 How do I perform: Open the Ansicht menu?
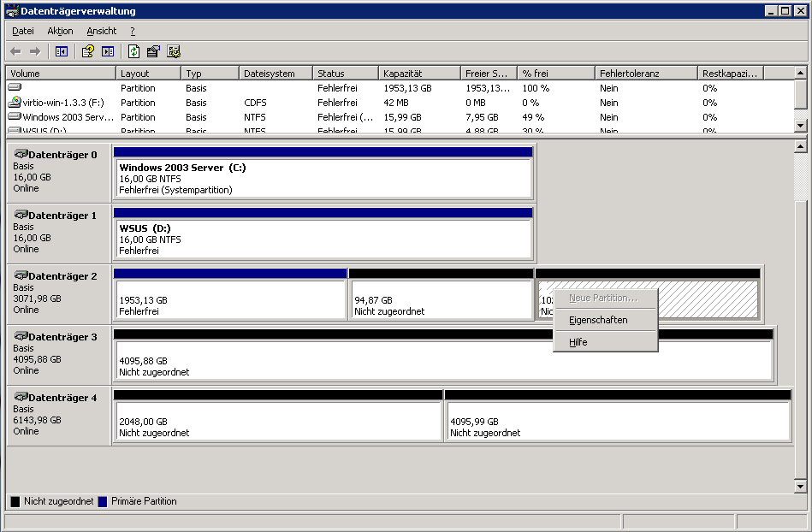click(x=102, y=31)
